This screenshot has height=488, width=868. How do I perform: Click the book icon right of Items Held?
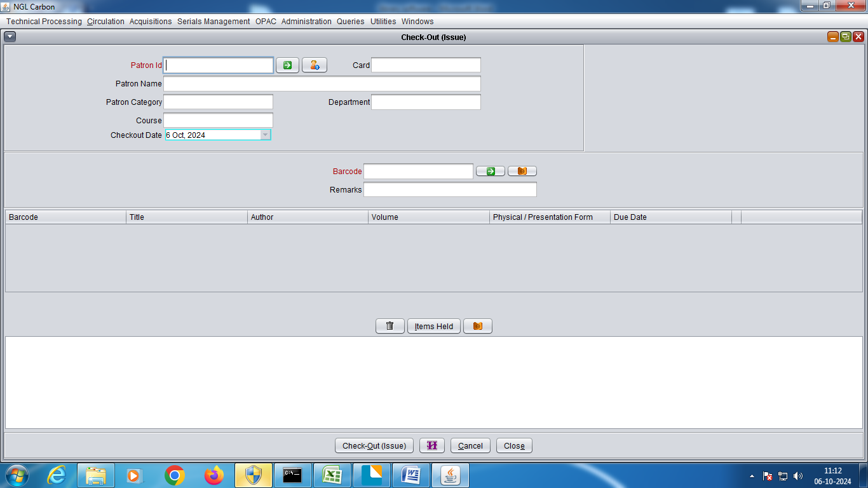(x=478, y=326)
